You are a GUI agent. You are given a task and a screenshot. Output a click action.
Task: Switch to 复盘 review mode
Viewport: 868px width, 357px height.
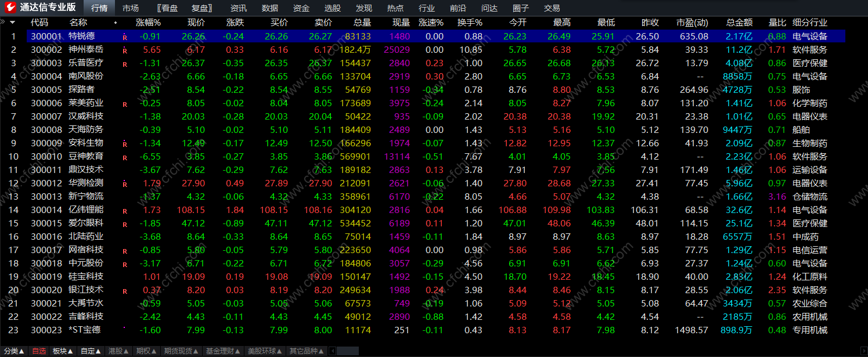[201, 8]
